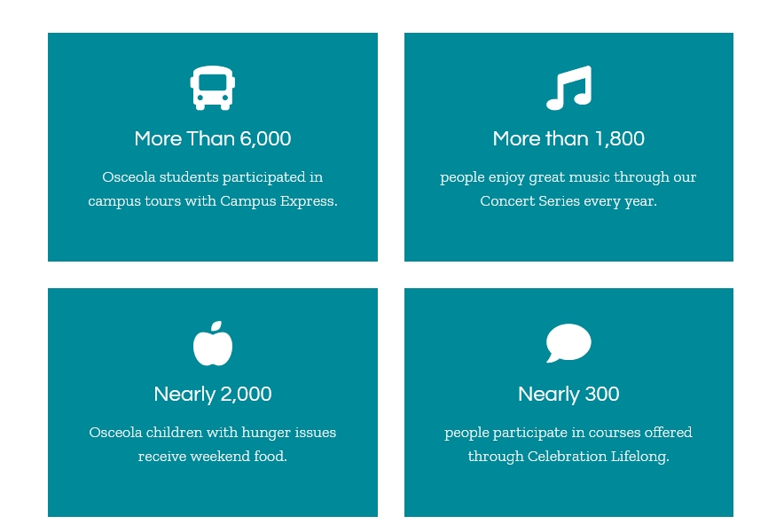Click 'people participate in courses offered' line
The image size is (776, 532).
click(568, 433)
